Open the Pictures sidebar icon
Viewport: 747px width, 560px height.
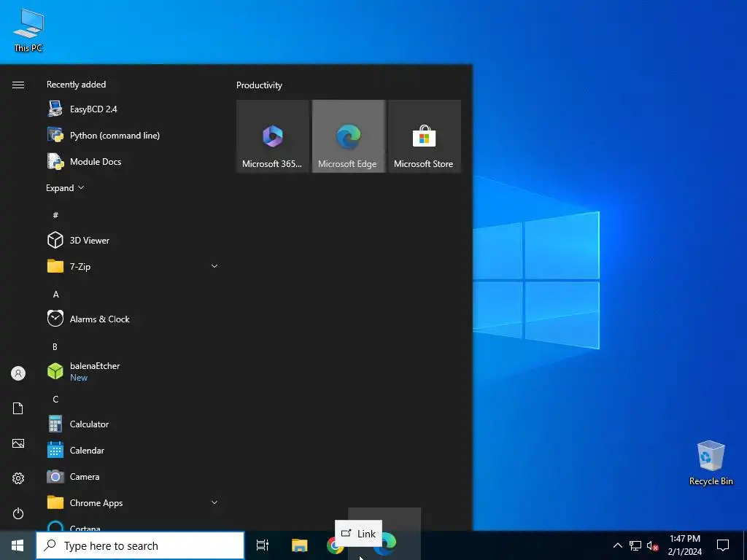pyautogui.click(x=18, y=443)
